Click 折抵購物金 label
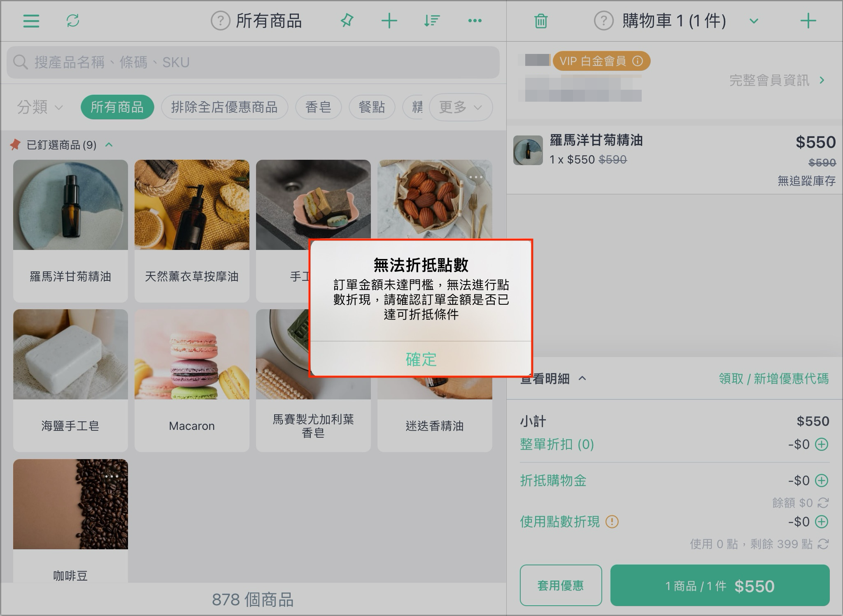843x616 pixels. coord(553,481)
